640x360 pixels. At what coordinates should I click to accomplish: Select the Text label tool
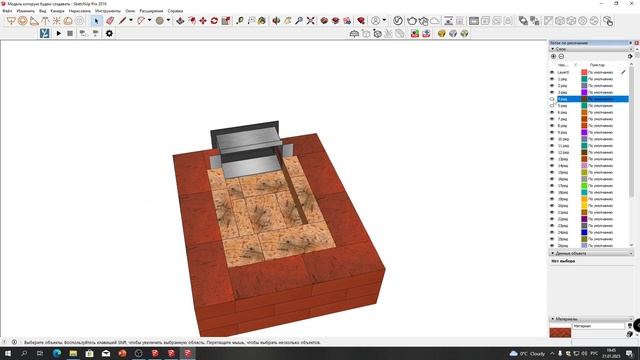251,21
